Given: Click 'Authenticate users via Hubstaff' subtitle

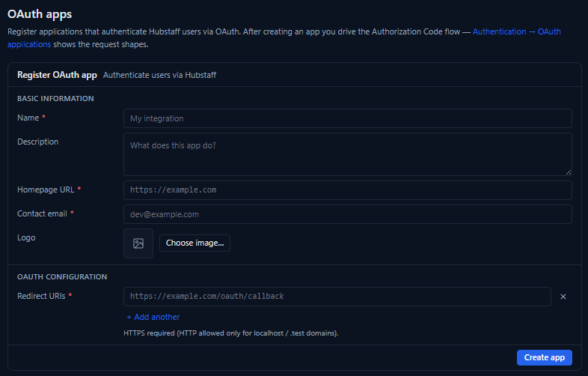Looking at the screenshot, I should (x=159, y=75).
